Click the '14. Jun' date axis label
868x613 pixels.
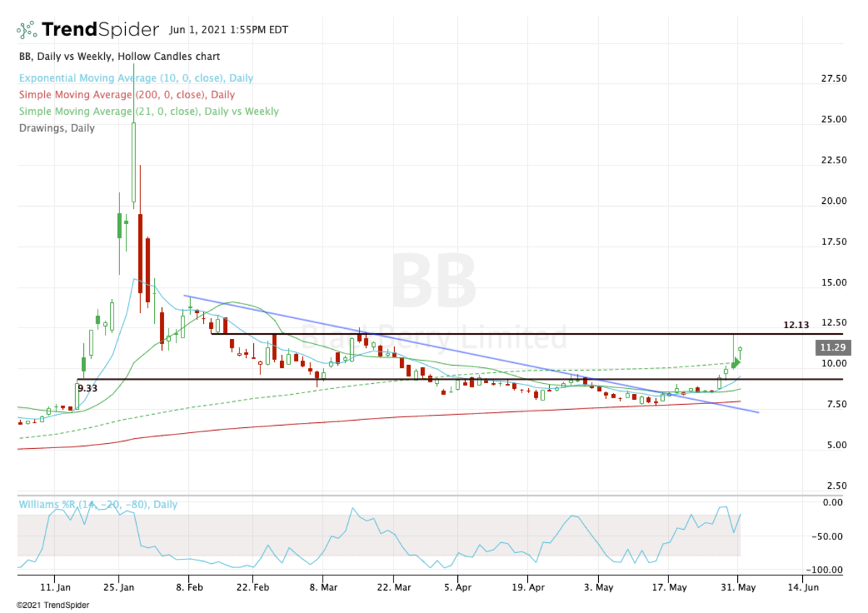[802, 588]
